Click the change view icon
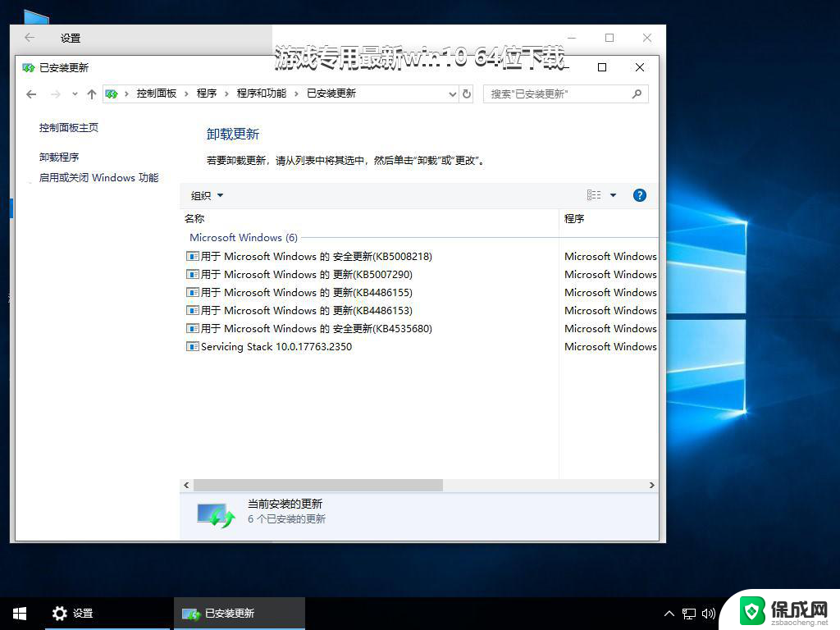Screen dimensions: 840x630 point(594,195)
